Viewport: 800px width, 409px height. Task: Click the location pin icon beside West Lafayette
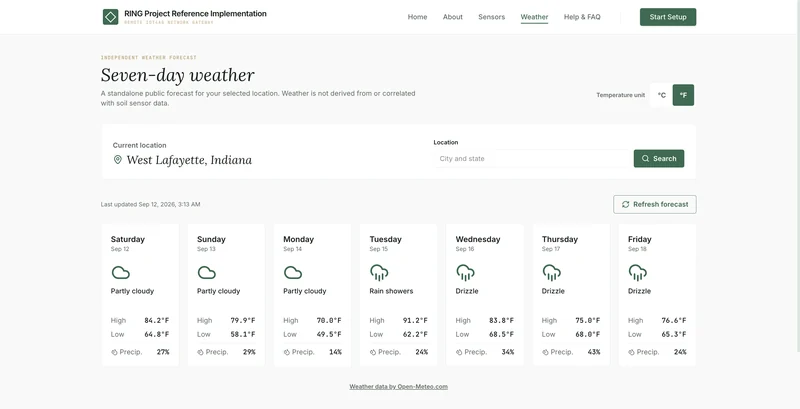point(117,160)
